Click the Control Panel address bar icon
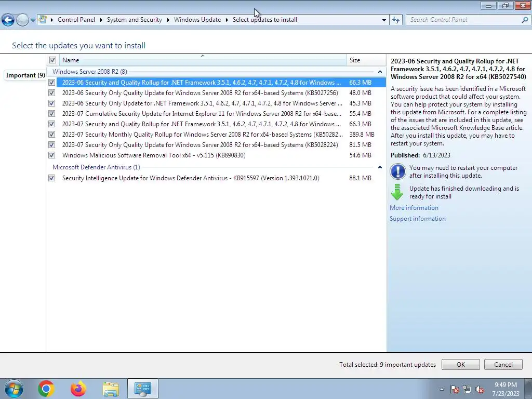 coord(43,19)
